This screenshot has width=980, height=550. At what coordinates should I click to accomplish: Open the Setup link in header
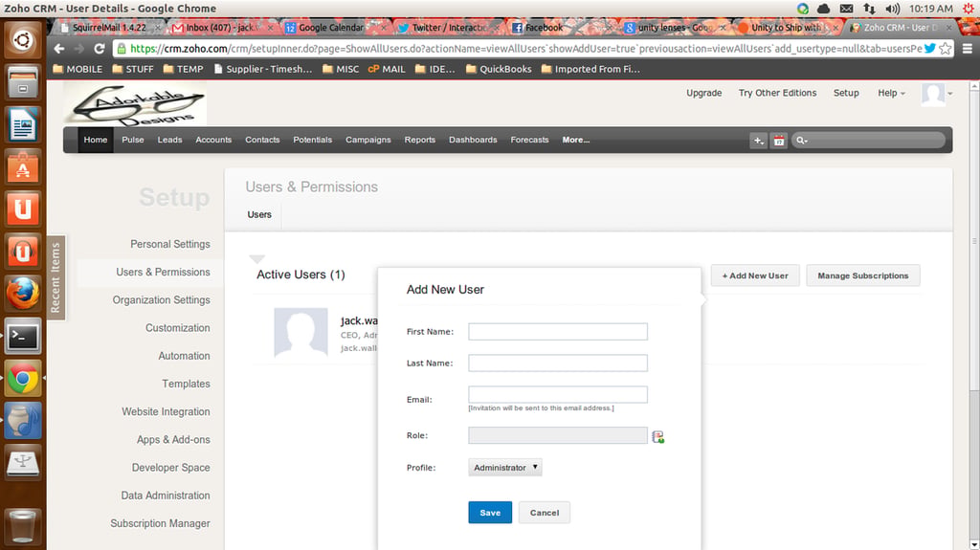(x=846, y=93)
